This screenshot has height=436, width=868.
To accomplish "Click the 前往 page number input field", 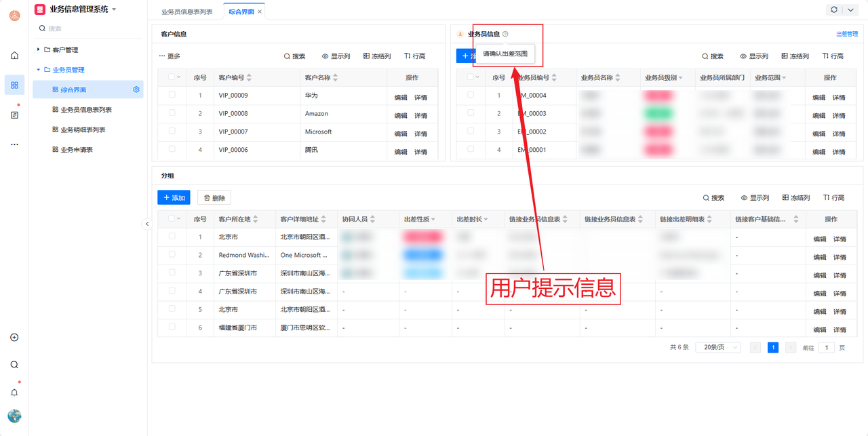I will 826,347.
